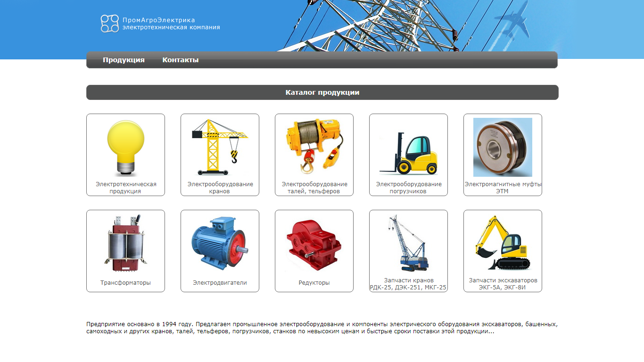Open the Электрооборудование кранов link
The image size is (644, 362).
click(220, 188)
